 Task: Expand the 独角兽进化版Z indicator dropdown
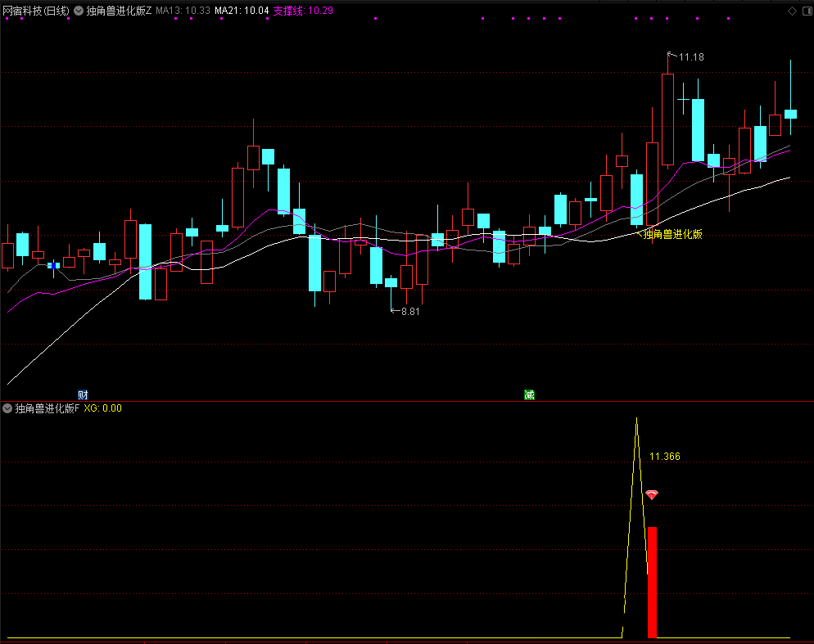click(79, 11)
